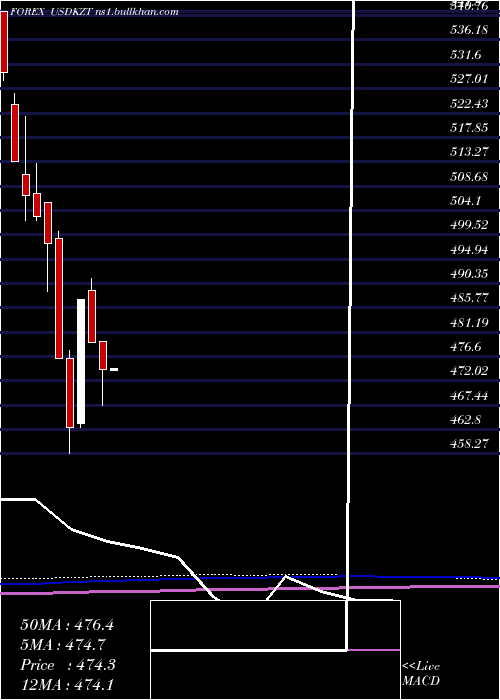This screenshot has width=500, height=700.
Task: Click the 472.02 price axis label
Action: pyautogui.click(x=469, y=371)
